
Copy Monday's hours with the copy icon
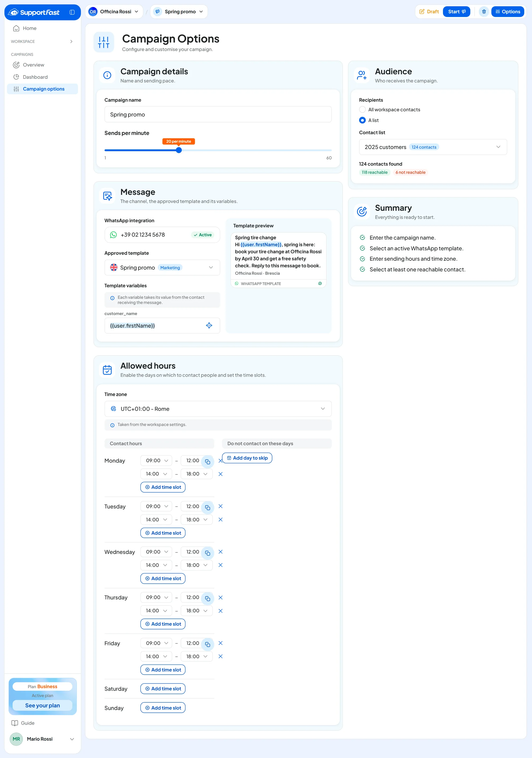[207, 461]
